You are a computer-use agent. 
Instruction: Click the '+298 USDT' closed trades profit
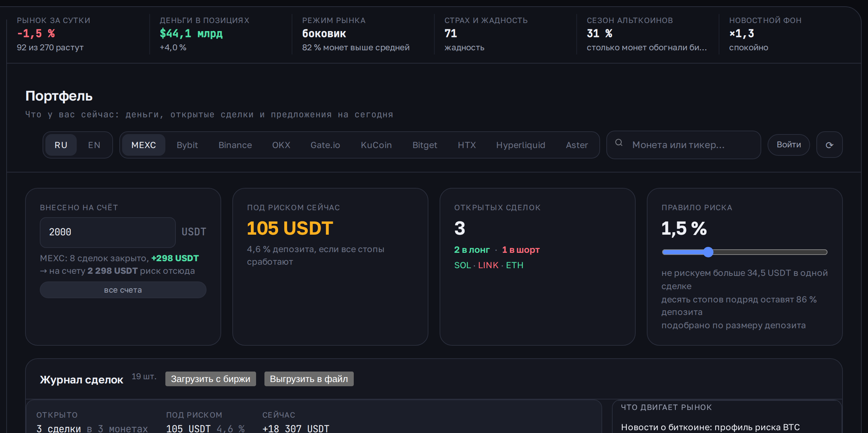tap(175, 258)
